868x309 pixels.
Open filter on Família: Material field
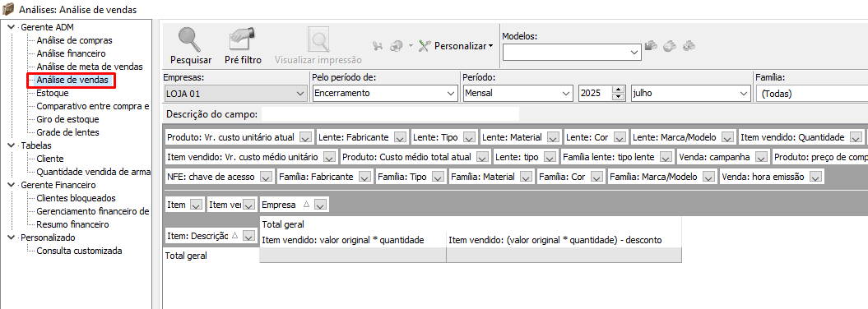click(526, 177)
